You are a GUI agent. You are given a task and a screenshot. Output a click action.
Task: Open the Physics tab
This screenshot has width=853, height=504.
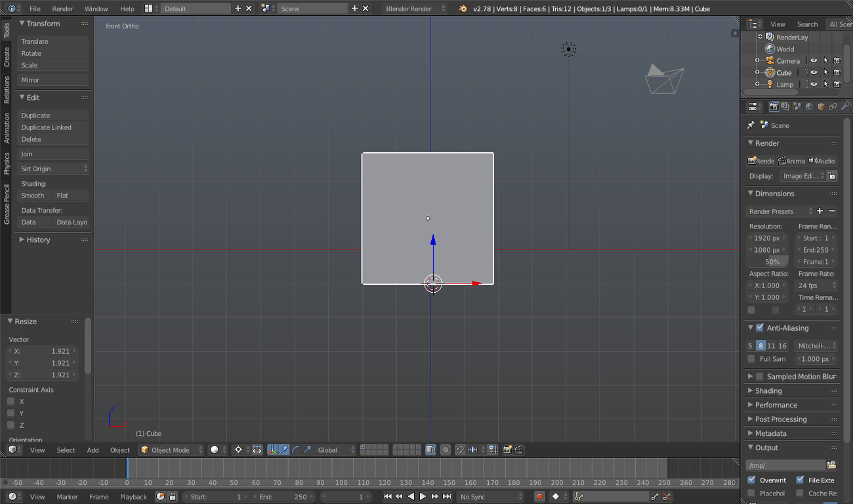pyautogui.click(x=7, y=163)
